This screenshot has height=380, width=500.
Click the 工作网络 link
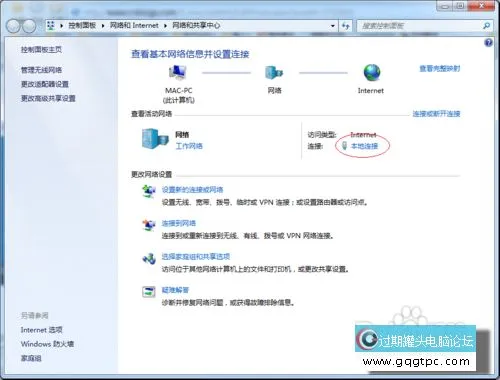click(x=189, y=146)
